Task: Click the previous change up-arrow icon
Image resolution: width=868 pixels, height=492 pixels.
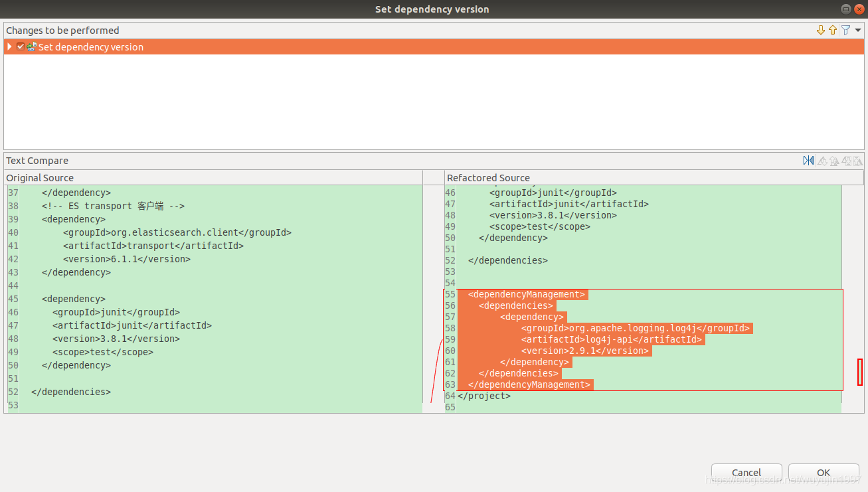Action: (833, 30)
